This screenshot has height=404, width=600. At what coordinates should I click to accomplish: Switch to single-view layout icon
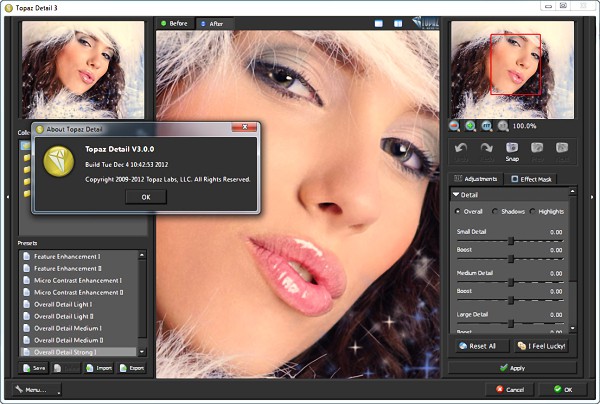pos(380,22)
